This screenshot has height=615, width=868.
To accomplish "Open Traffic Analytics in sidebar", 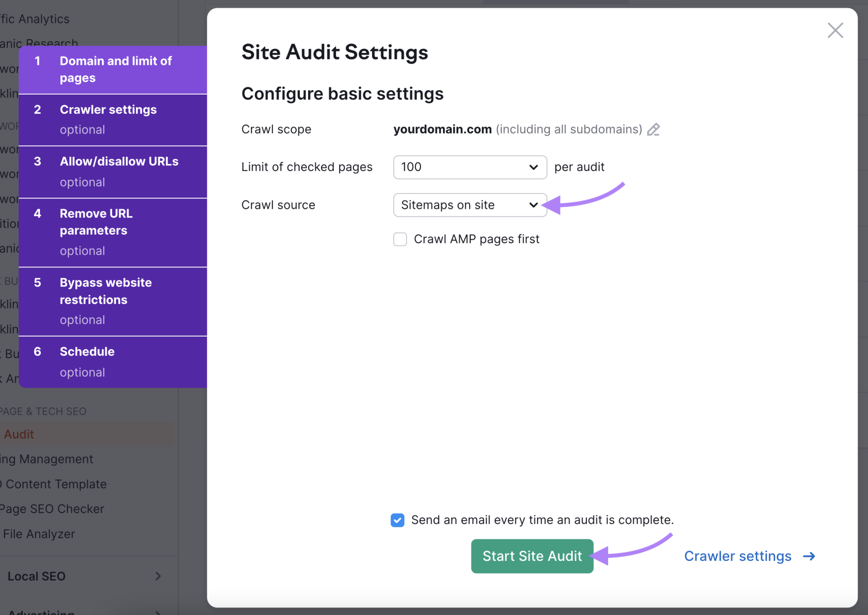I will coord(35,19).
